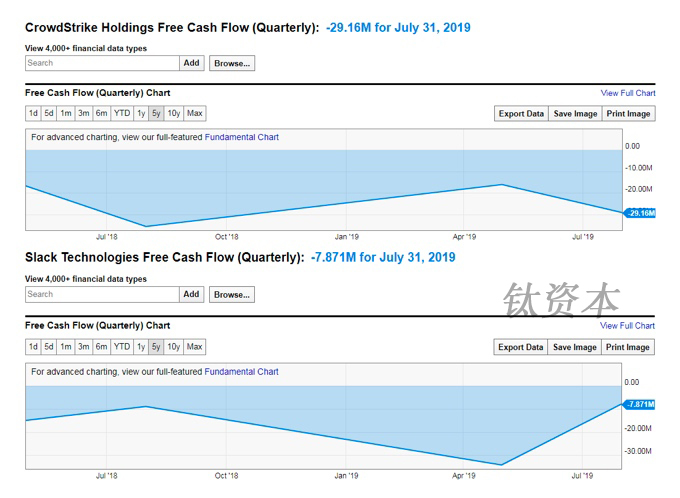
Task: Open View Full Chart link for CrowdStrike
Action: (x=628, y=93)
